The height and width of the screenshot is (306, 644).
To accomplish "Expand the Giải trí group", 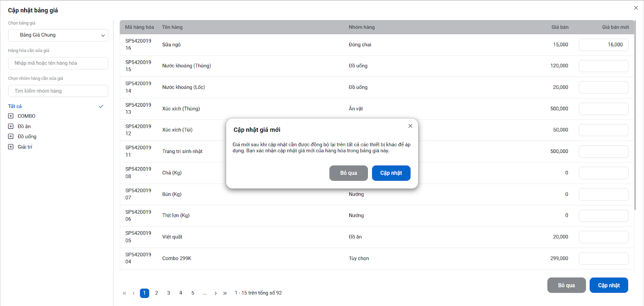I will coord(11,147).
